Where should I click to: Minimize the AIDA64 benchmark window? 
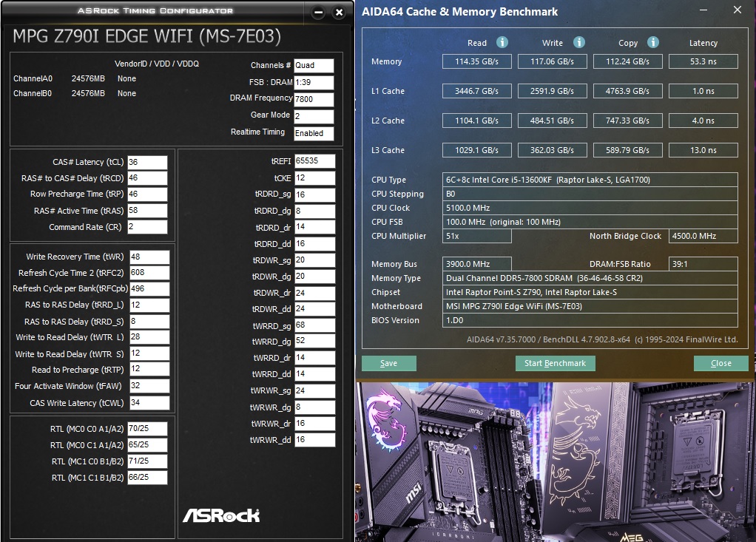(703, 10)
